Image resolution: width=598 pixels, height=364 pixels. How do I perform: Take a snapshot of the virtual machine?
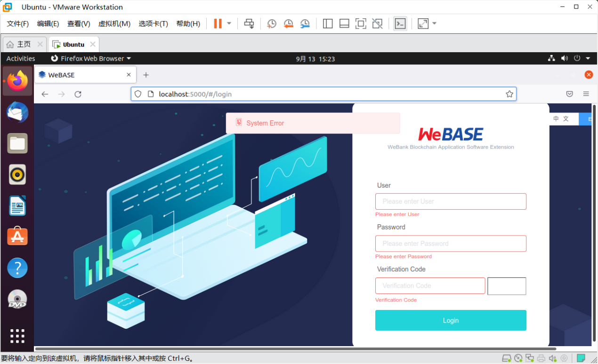click(271, 24)
